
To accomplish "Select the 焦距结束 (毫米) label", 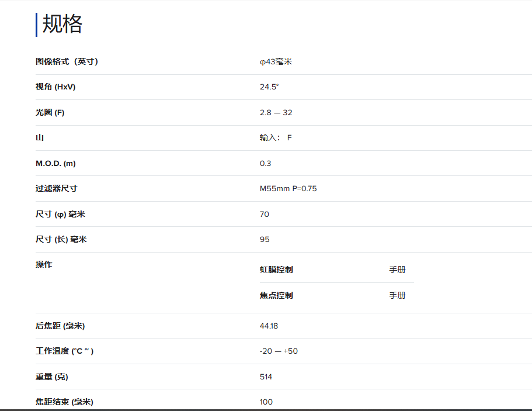I will [64, 402].
